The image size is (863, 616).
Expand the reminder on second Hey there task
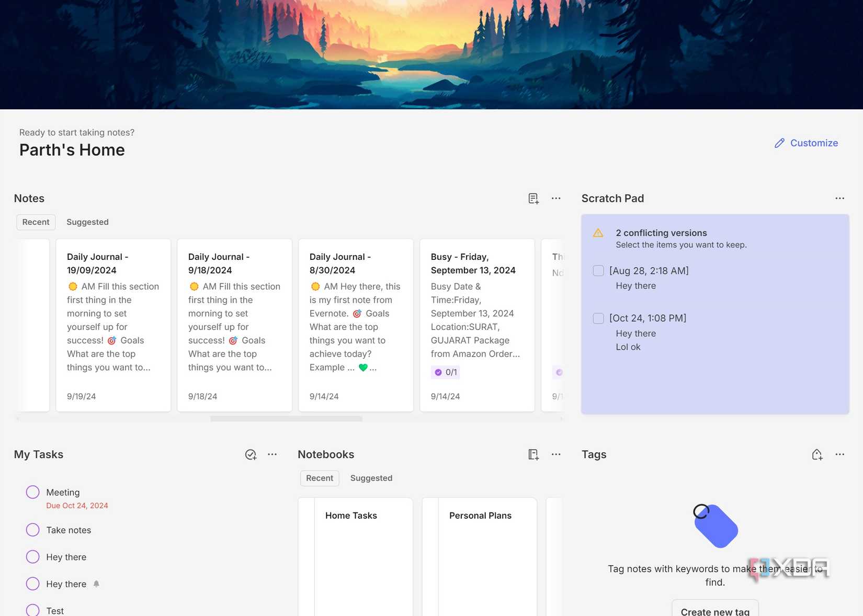[96, 584]
